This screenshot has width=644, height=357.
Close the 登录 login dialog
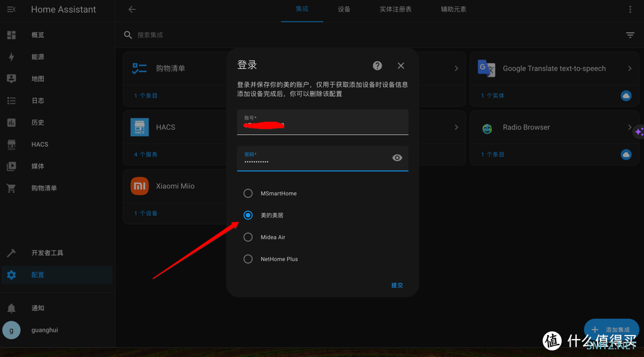(401, 66)
